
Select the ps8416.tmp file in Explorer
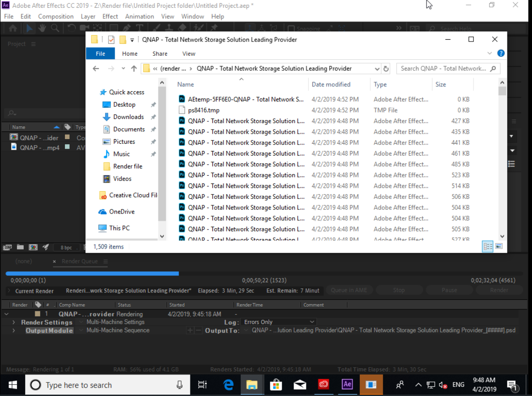point(204,110)
